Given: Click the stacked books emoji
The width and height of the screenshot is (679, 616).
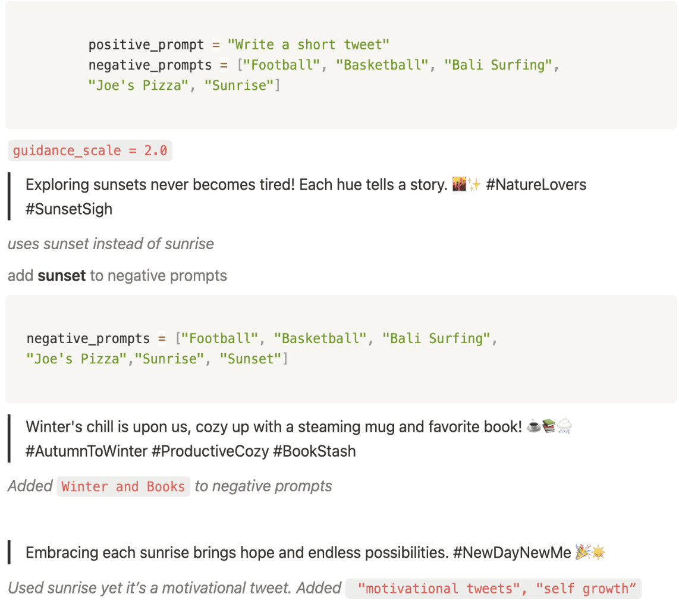Looking at the screenshot, I should point(548,427).
